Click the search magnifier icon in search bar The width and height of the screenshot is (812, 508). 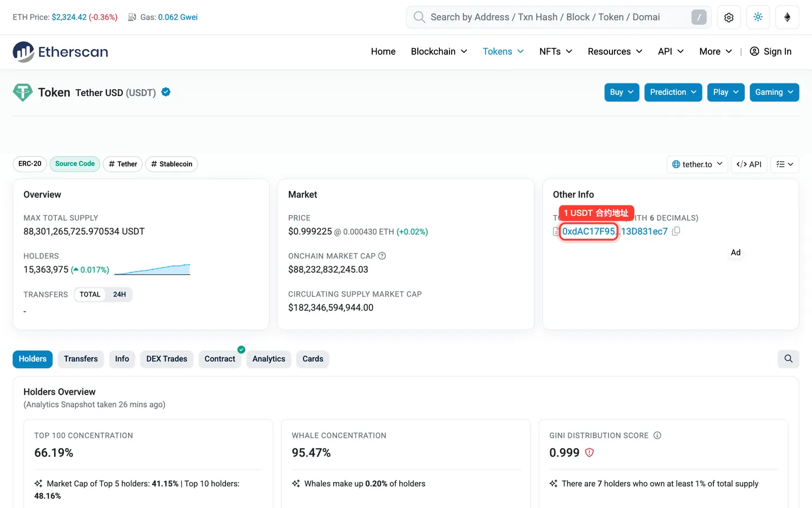tap(419, 17)
